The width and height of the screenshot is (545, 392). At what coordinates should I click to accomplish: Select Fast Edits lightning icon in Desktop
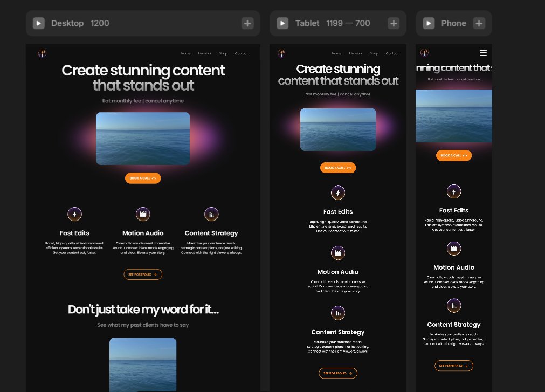(x=74, y=214)
